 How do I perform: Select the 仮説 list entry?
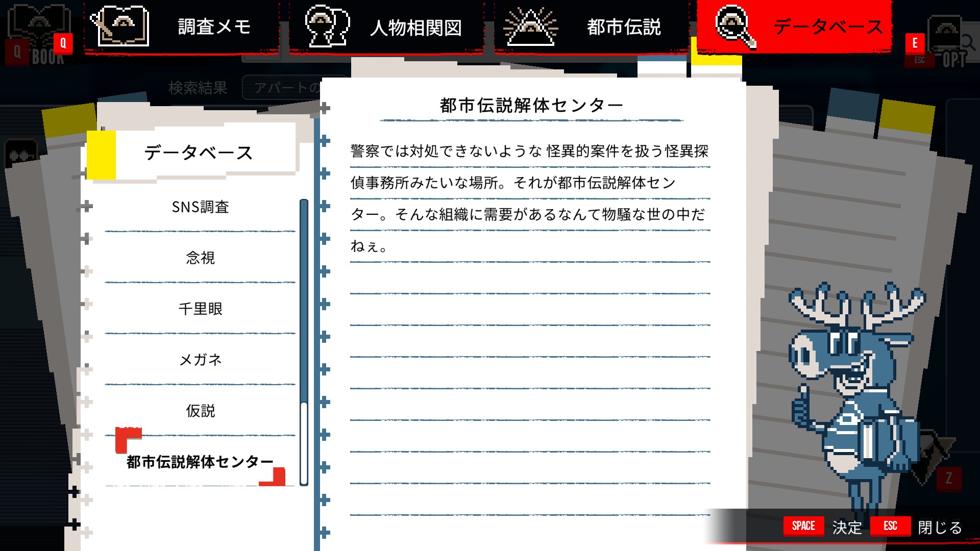pyautogui.click(x=200, y=411)
